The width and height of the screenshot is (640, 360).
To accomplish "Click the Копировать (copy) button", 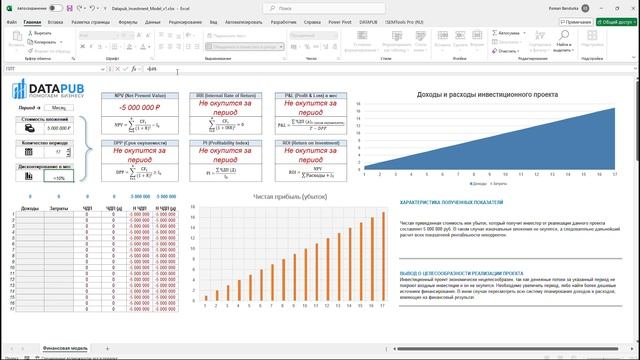I will [x=42, y=42].
